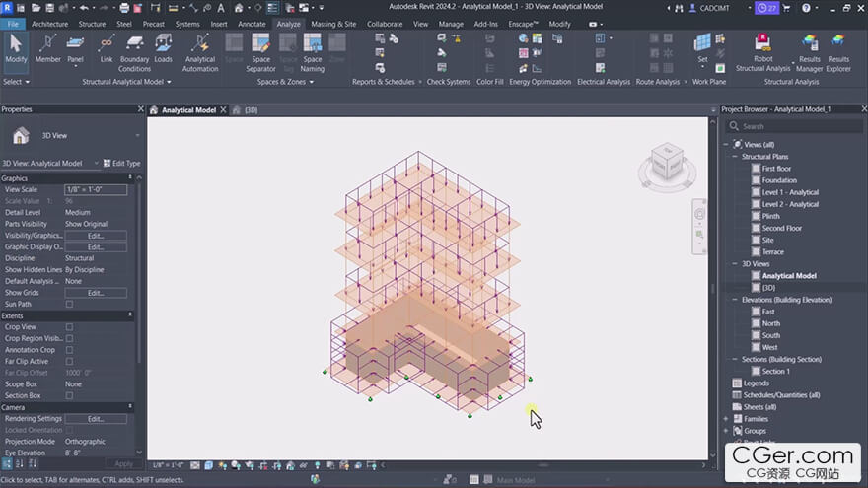The height and width of the screenshot is (488, 868).
Task: Click the Text tool icon in quick access toolbar
Action: [221, 8]
